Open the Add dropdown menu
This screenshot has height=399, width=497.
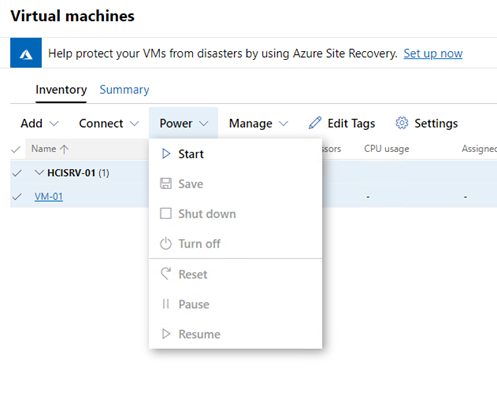pyautogui.click(x=39, y=123)
